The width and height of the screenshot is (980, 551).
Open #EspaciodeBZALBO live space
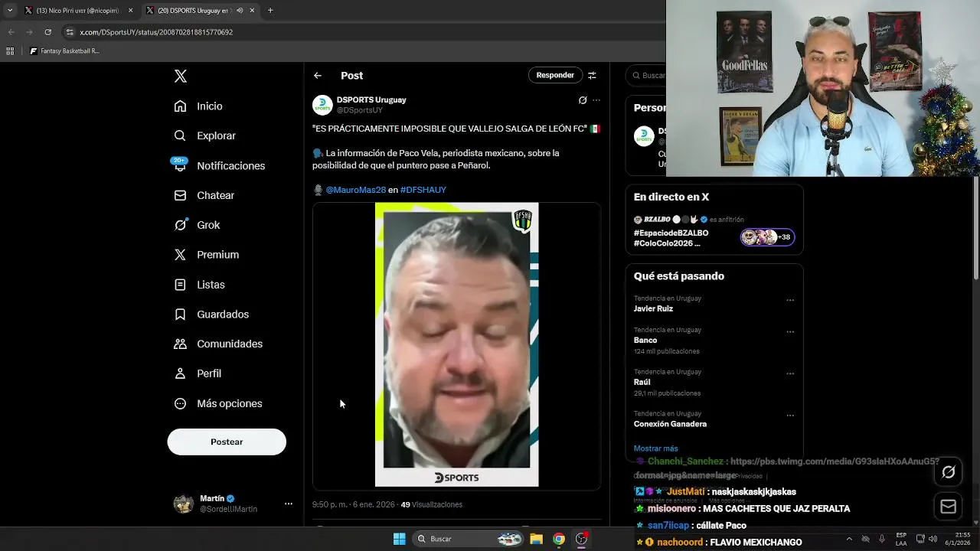(x=671, y=238)
